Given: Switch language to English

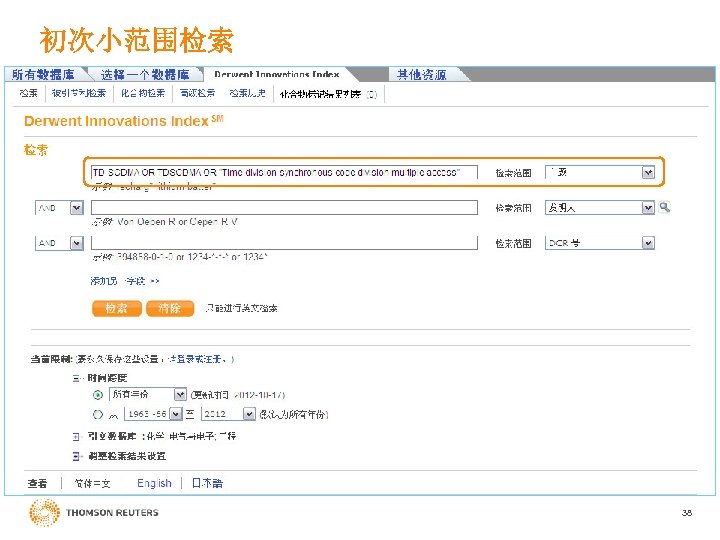Looking at the screenshot, I should click(154, 484).
